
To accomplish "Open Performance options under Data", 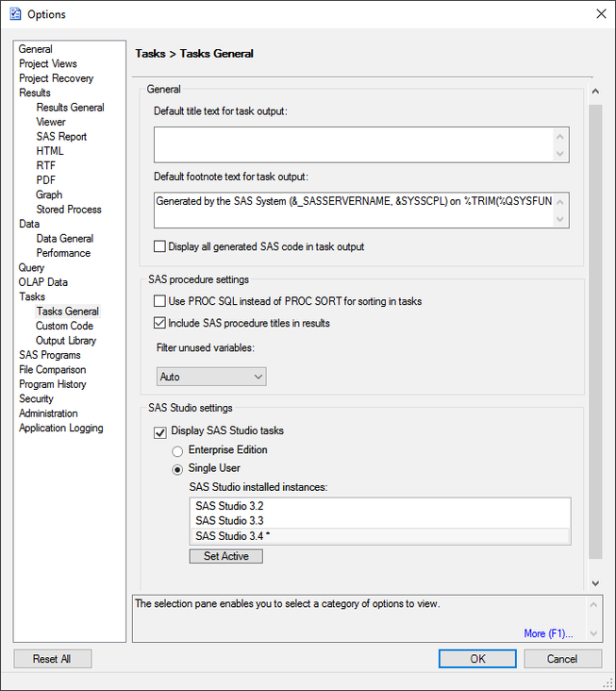I will (63, 252).
